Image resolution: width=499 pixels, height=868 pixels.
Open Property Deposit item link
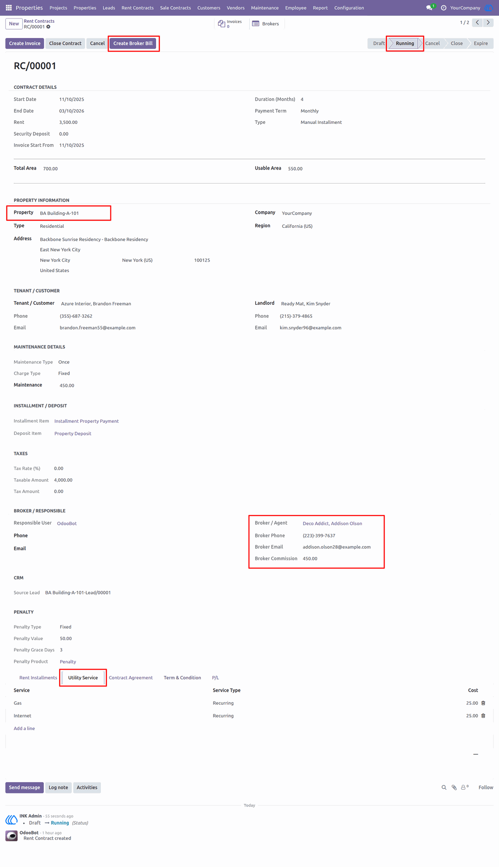(x=73, y=434)
